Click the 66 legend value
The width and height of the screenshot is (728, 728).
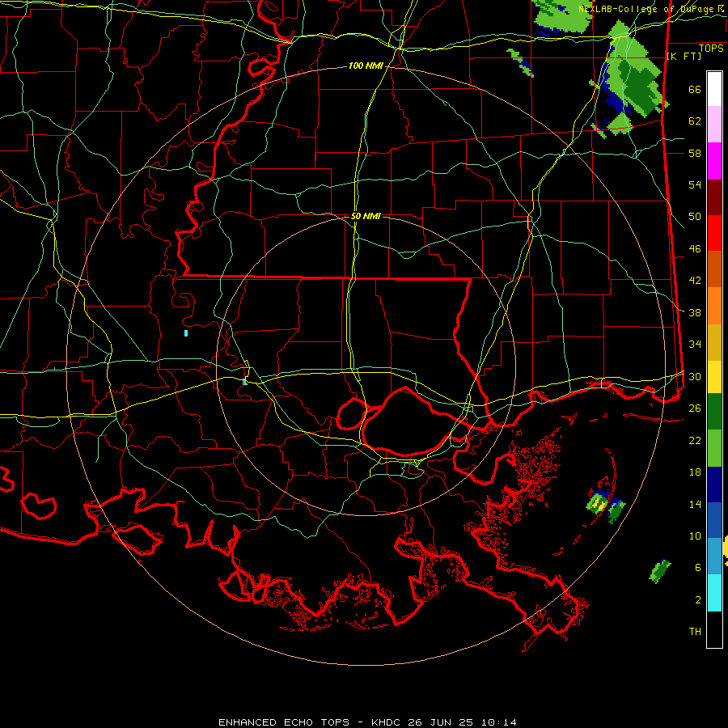(695, 89)
